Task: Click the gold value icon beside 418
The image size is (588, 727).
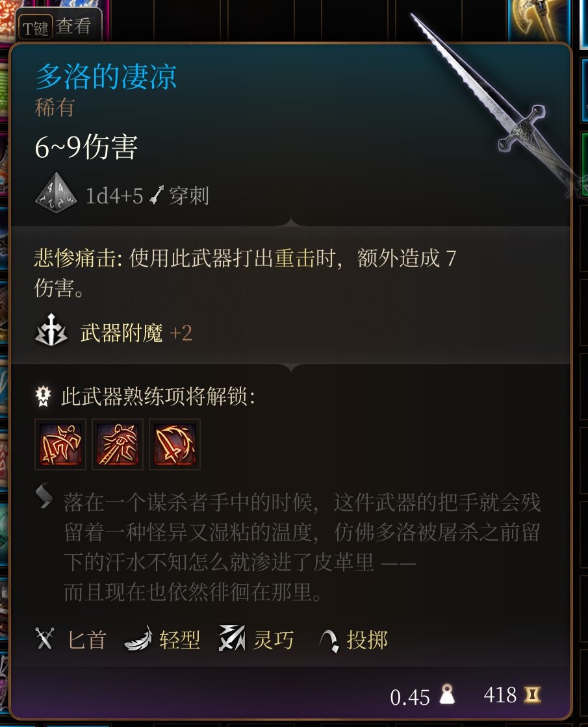Action: 532,695
